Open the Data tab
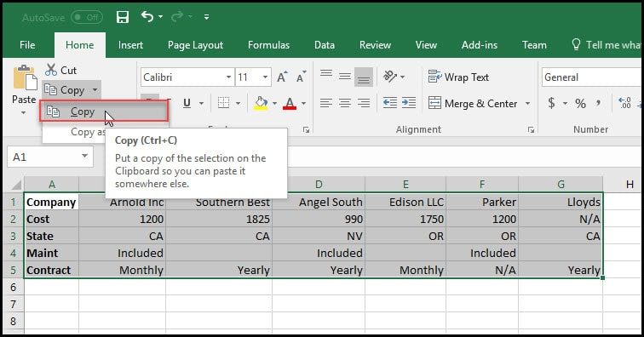The height and width of the screenshot is (337, 644). [325, 45]
